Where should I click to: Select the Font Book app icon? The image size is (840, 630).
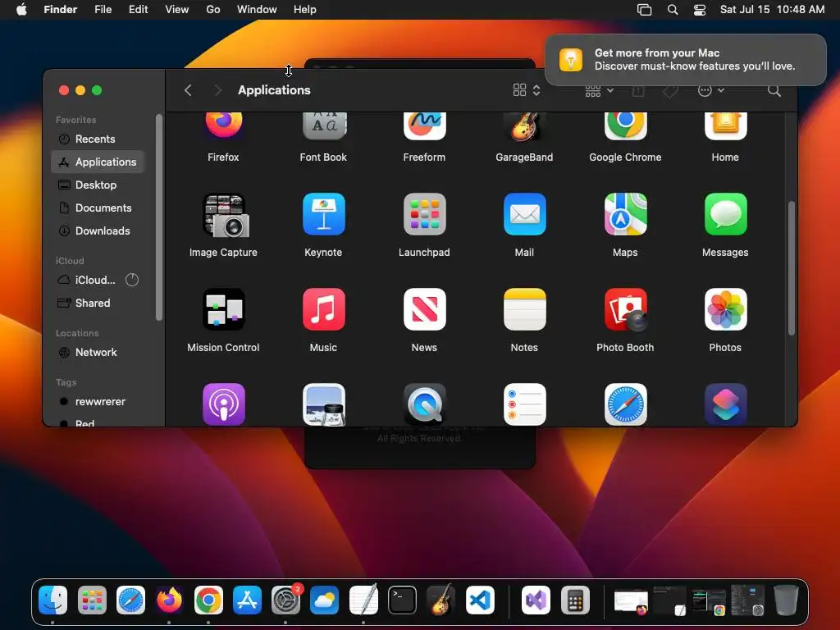pos(323,126)
